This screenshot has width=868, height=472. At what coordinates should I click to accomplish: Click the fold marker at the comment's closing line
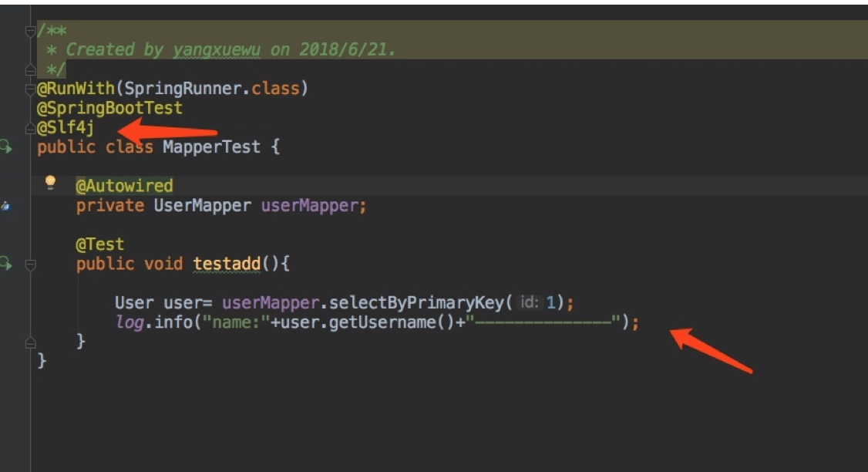tap(30, 69)
